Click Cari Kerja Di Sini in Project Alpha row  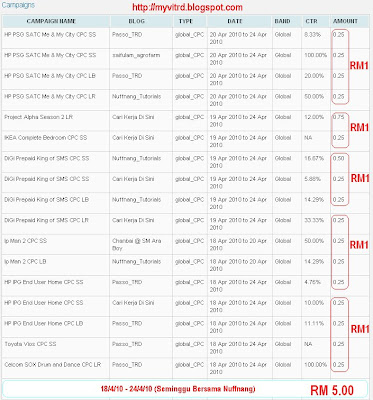point(133,117)
